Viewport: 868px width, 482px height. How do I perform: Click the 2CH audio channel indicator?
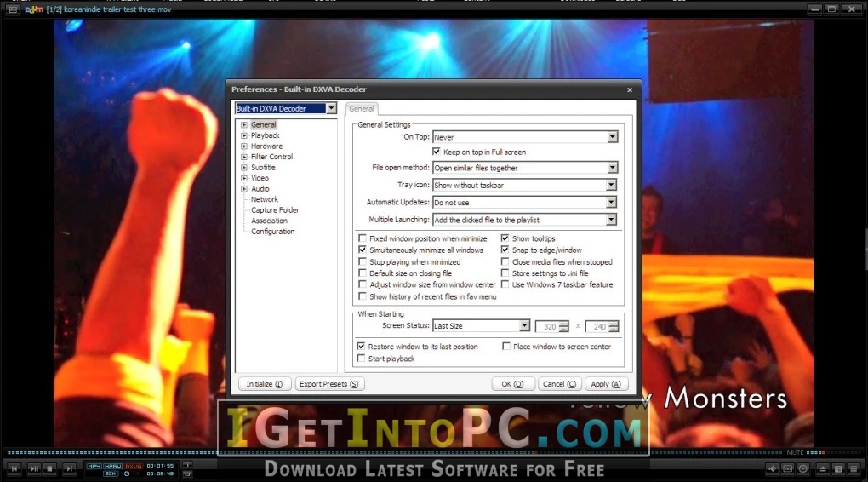[x=111, y=473]
